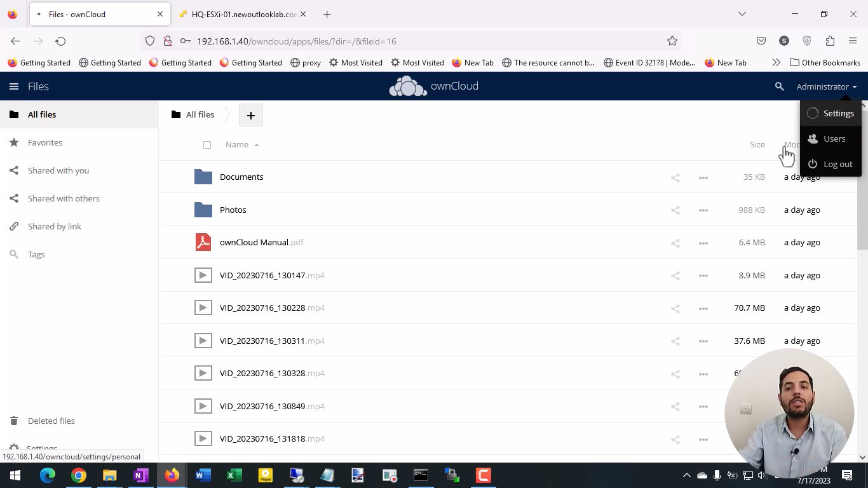This screenshot has width=868, height=488.
Task: Launch Excel from the taskbar
Action: (234, 475)
